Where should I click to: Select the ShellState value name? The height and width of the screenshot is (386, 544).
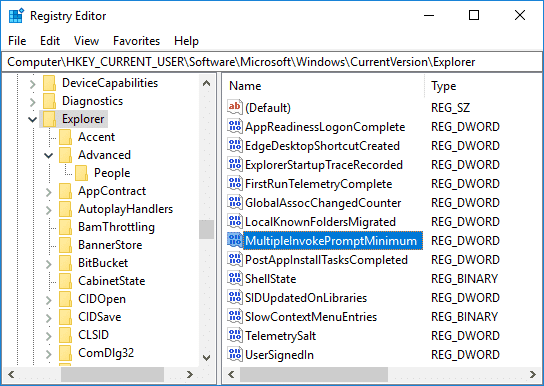271,279
